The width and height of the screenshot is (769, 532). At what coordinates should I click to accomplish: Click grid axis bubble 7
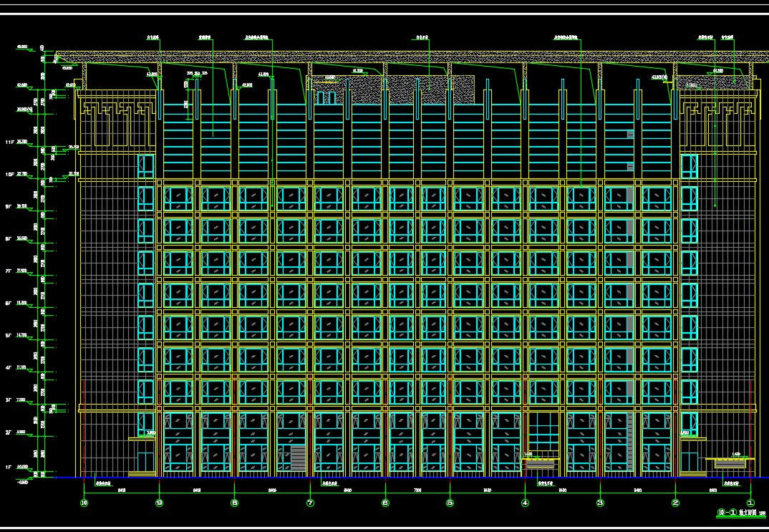coord(310,503)
